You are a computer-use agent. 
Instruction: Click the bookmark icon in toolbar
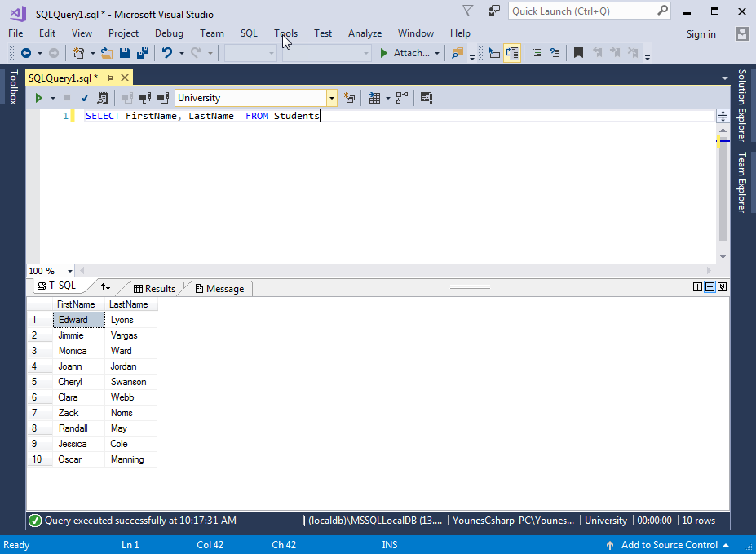578,53
